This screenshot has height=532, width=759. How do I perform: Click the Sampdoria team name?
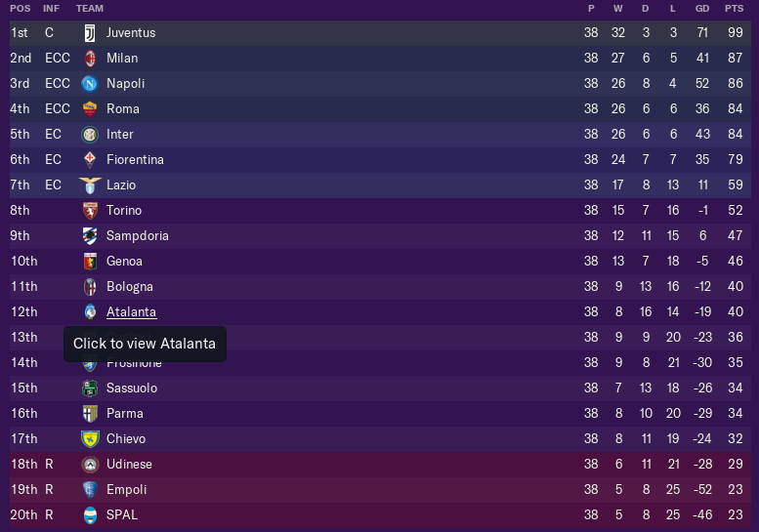[138, 236]
